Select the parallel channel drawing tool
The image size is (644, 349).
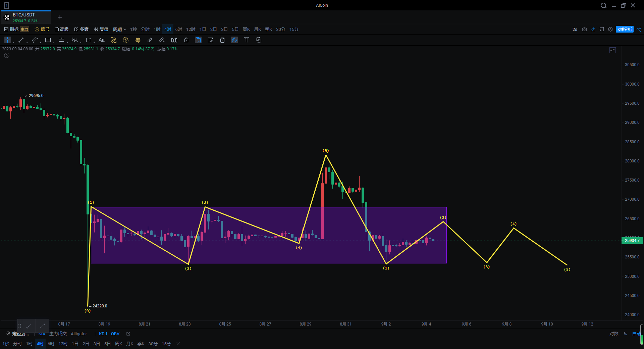[35, 40]
